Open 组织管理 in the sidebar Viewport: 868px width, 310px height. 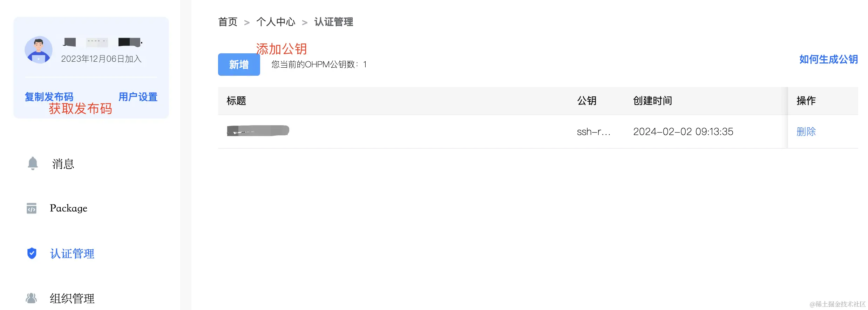point(72,298)
